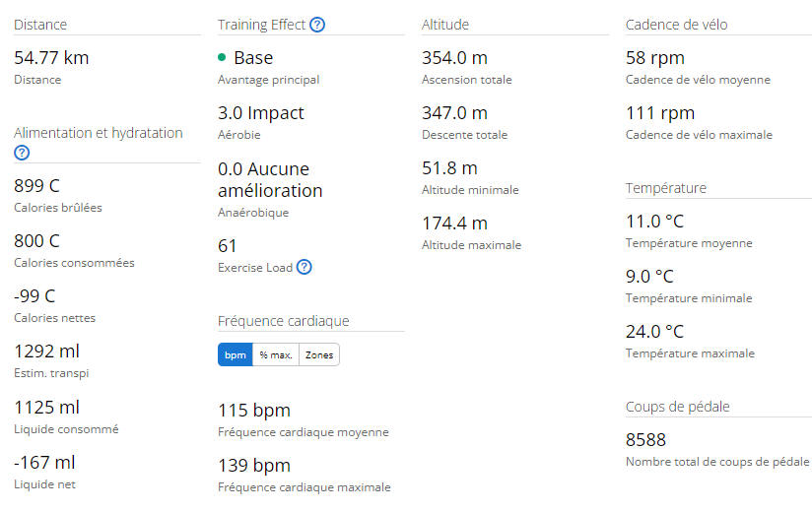Open the Alimentation et hydratation help icon

click(x=22, y=153)
